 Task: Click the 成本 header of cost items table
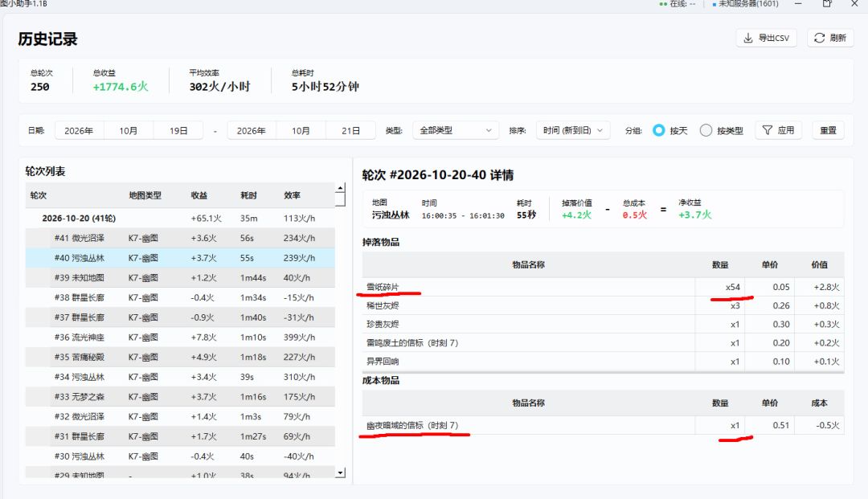(x=819, y=403)
